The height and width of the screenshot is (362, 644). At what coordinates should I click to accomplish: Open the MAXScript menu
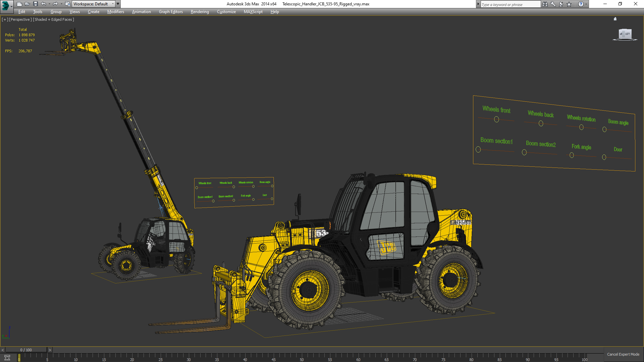pos(253,12)
